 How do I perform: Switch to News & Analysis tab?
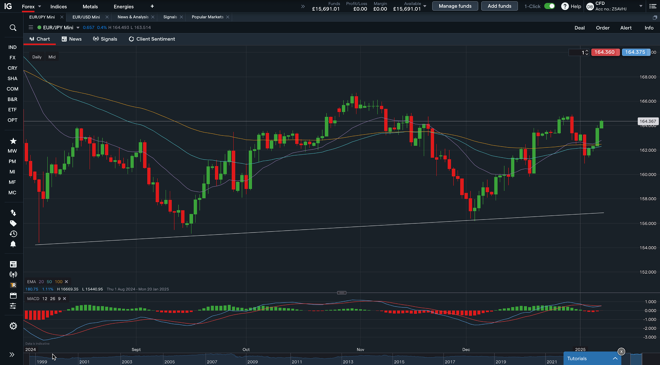pos(133,17)
